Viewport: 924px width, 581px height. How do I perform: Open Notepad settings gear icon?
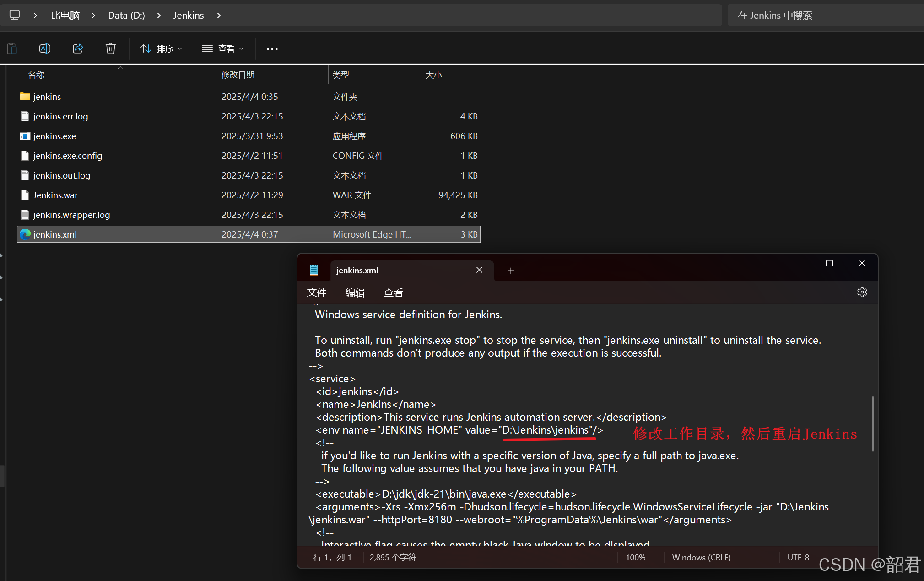coord(862,293)
